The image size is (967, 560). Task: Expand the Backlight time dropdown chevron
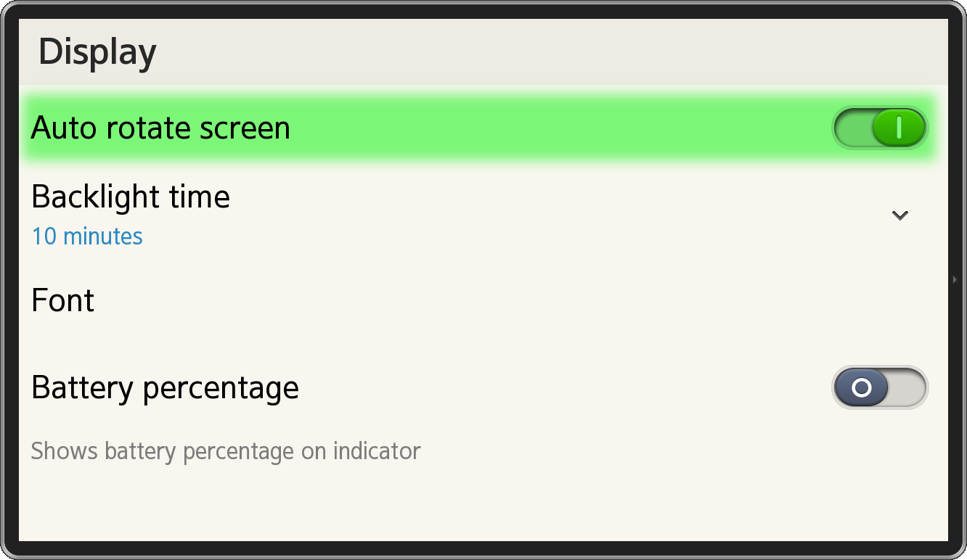[x=900, y=215]
